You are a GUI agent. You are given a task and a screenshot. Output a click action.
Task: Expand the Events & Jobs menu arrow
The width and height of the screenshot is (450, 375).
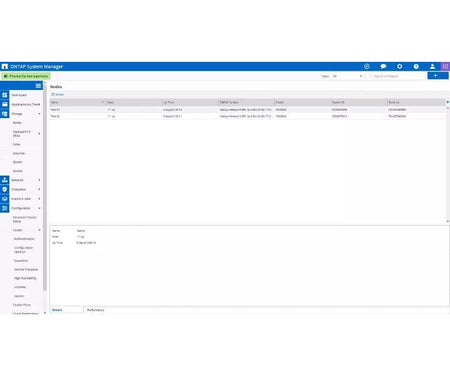[x=39, y=199]
